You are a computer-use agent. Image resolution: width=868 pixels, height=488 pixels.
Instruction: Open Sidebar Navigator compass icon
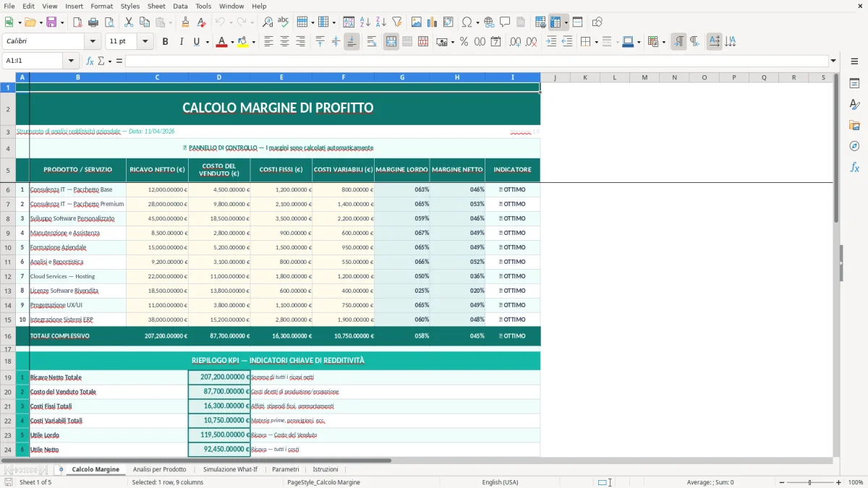click(854, 146)
